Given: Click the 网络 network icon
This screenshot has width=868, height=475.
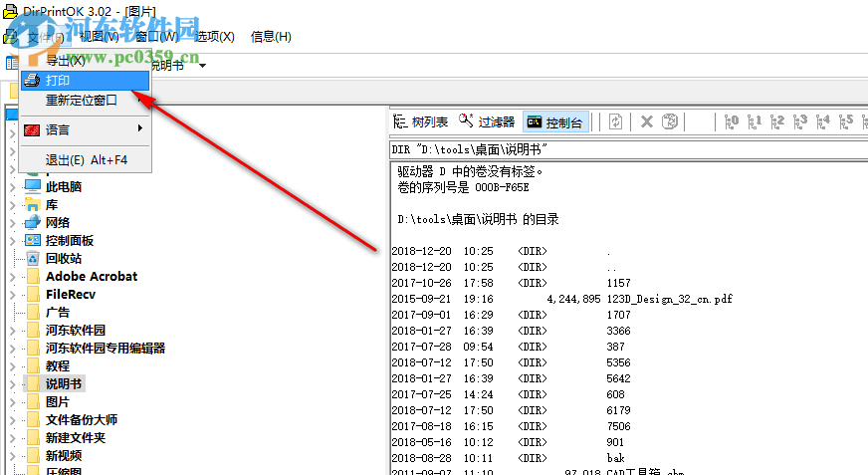Looking at the screenshot, I should tap(33, 222).
